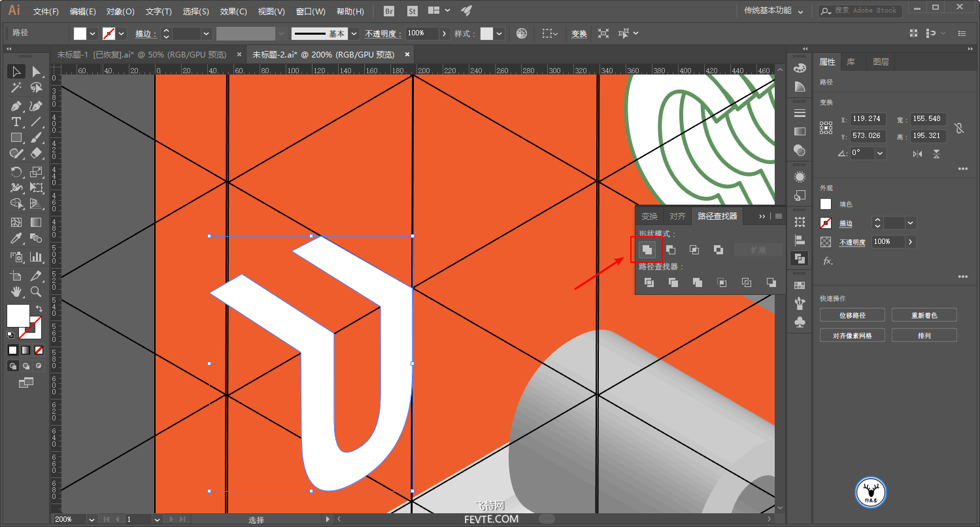
Task: Open stroke color dropdown in control bar
Action: 122,33
